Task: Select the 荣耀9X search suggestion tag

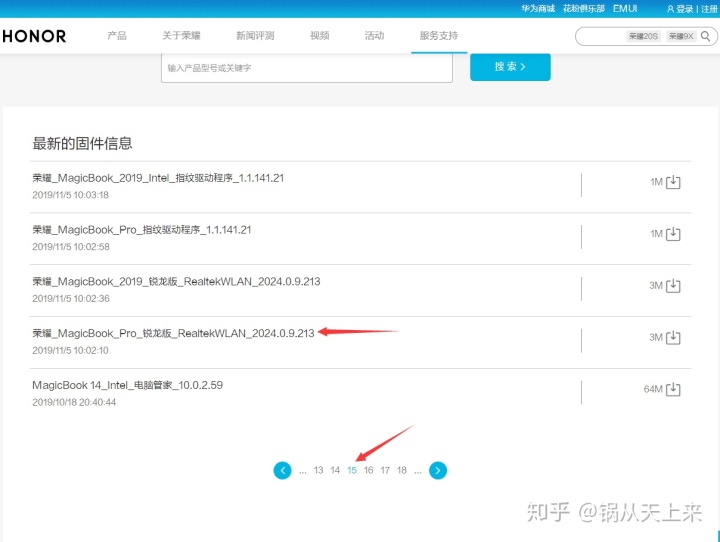Action: [x=681, y=36]
